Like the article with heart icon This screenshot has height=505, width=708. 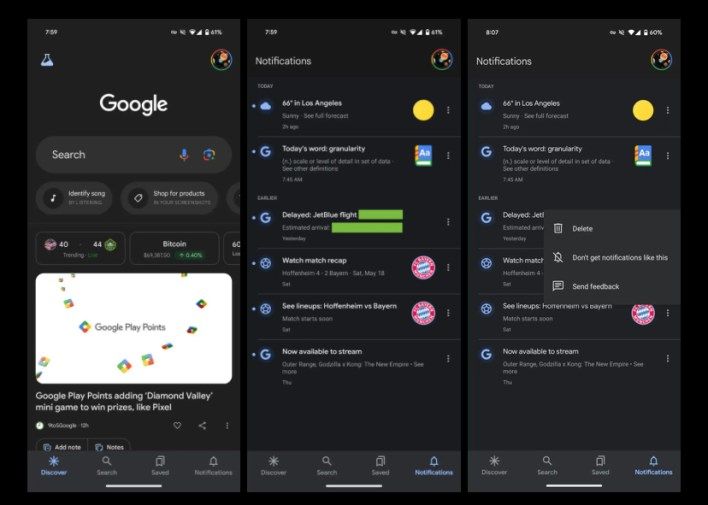pos(177,426)
